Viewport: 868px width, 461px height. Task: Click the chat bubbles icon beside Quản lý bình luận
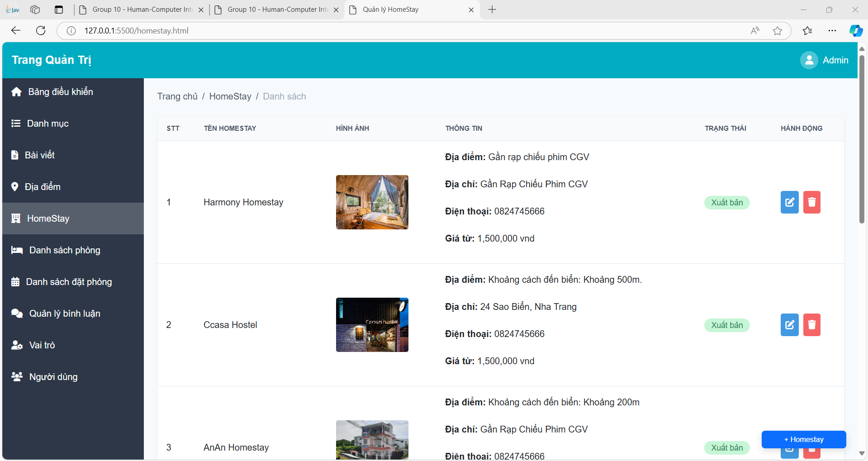click(17, 314)
